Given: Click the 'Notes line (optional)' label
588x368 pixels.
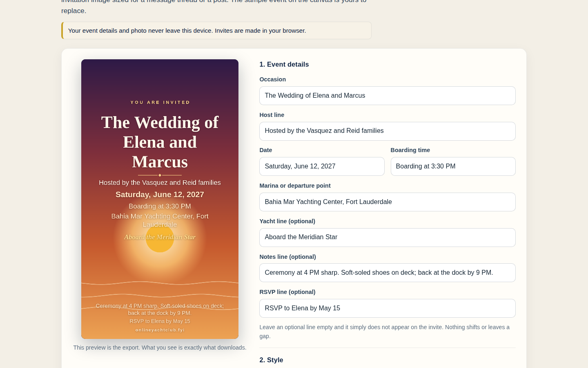Looking at the screenshot, I should click(x=288, y=257).
